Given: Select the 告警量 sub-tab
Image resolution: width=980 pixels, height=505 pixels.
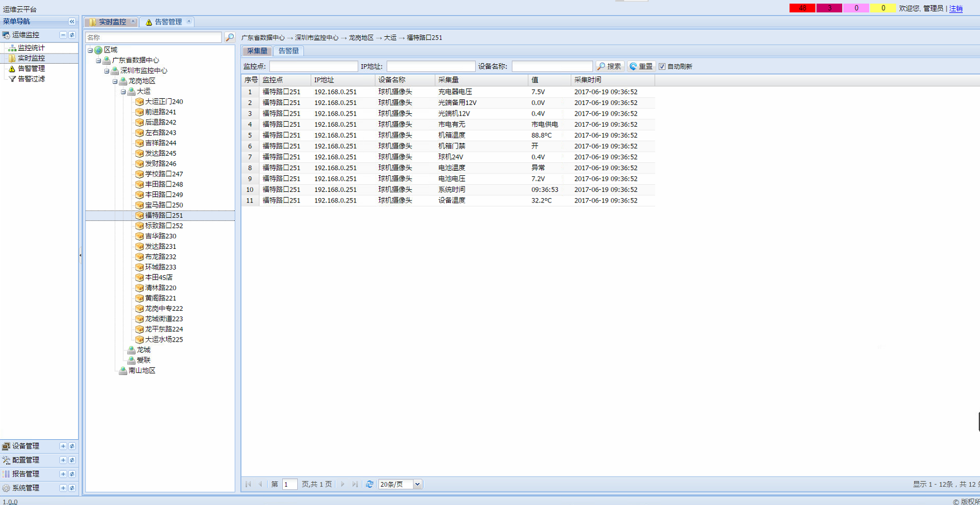Looking at the screenshot, I should point(288,51).
